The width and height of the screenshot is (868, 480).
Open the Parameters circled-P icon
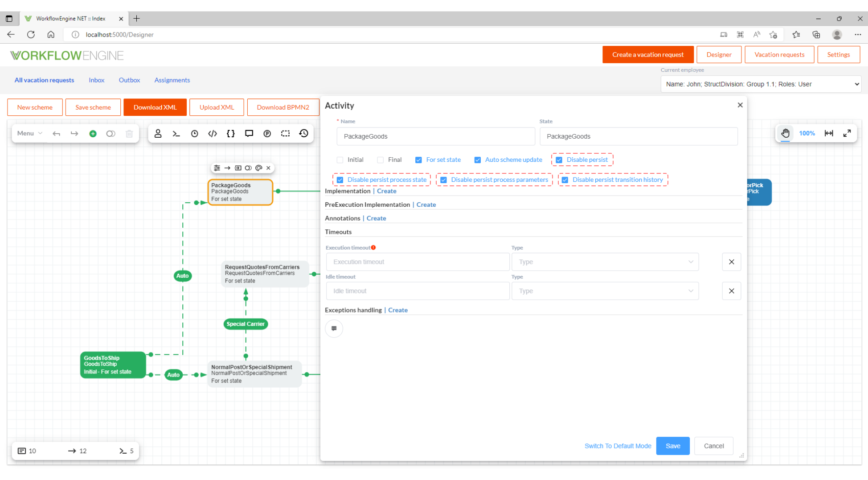267,133
